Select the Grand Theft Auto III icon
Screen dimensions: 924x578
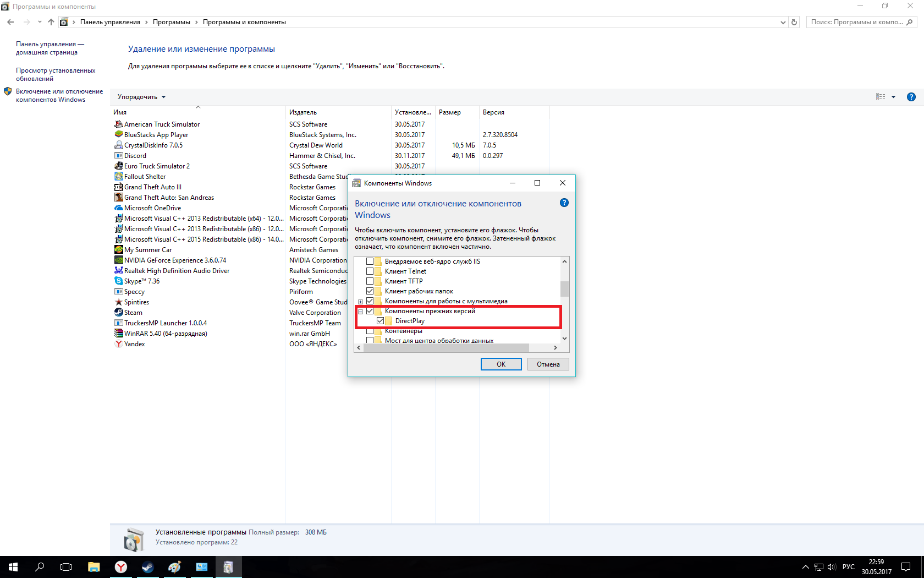coord(118,187)
